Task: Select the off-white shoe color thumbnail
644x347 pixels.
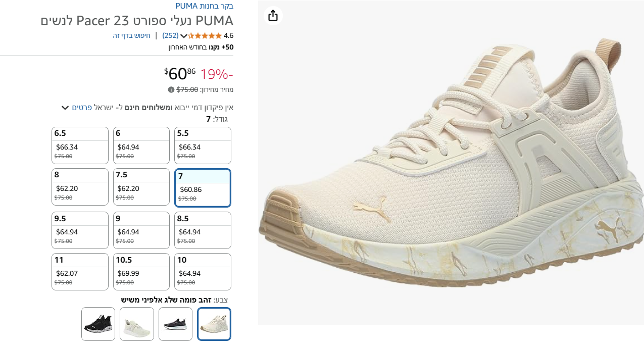Action: [136, 324]
